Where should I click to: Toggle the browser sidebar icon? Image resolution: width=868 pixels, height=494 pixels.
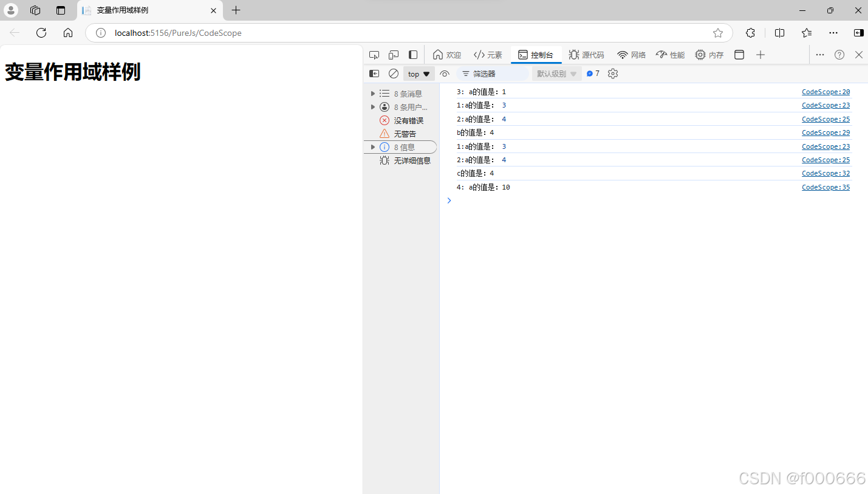coord(858,33)
